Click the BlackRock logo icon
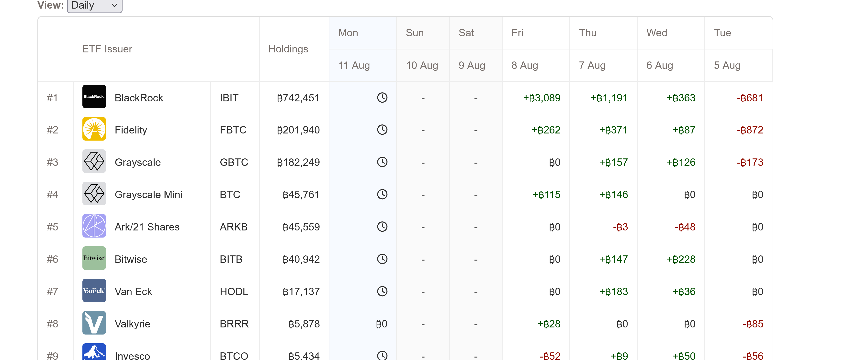Image resolution: width=868 pixels, height=360 pixels. pos(94,97)
